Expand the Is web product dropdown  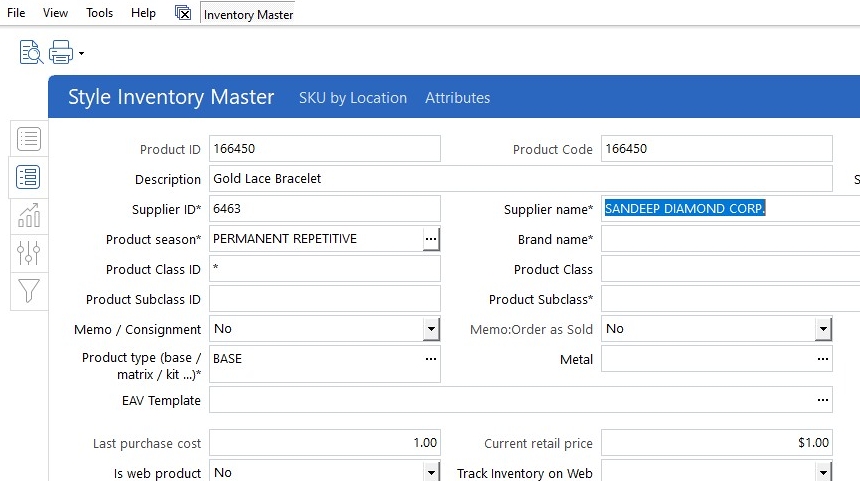pyautogui.click(x=431, y=472)
